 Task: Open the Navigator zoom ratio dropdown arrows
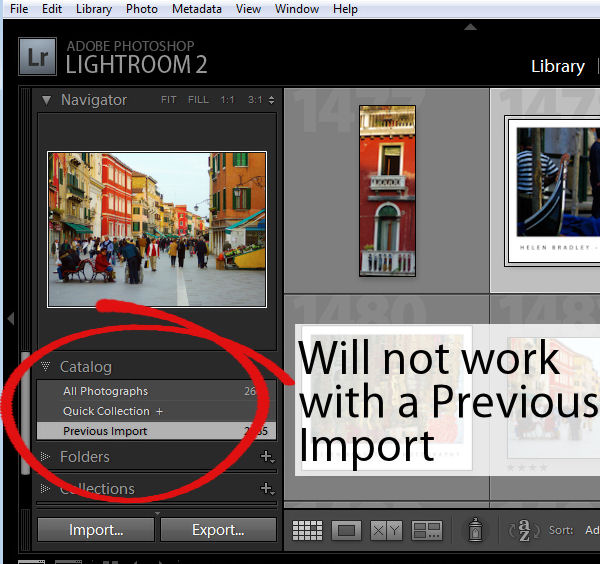tap(271, 100)
